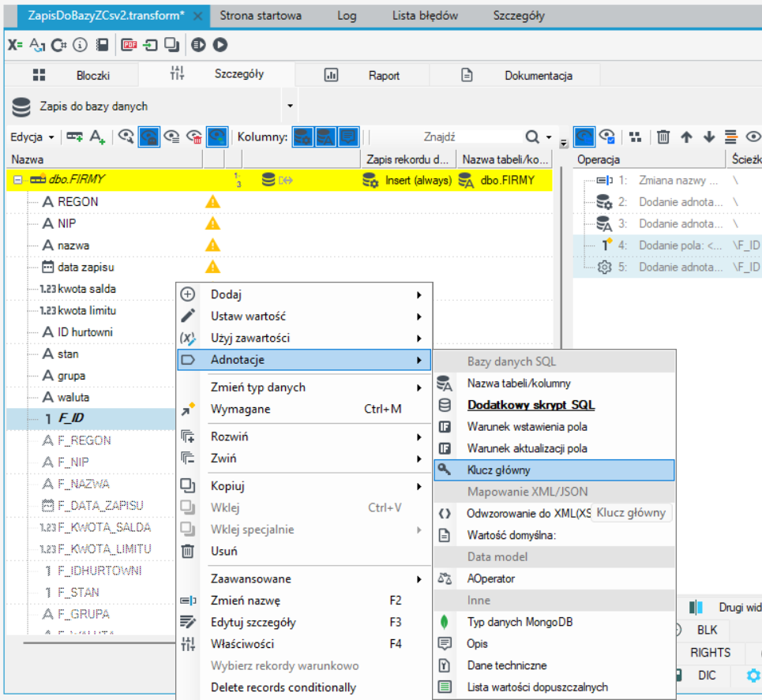
Task: Click the C# script icon in the top toolbar
Action: click(x=58, y=45)
